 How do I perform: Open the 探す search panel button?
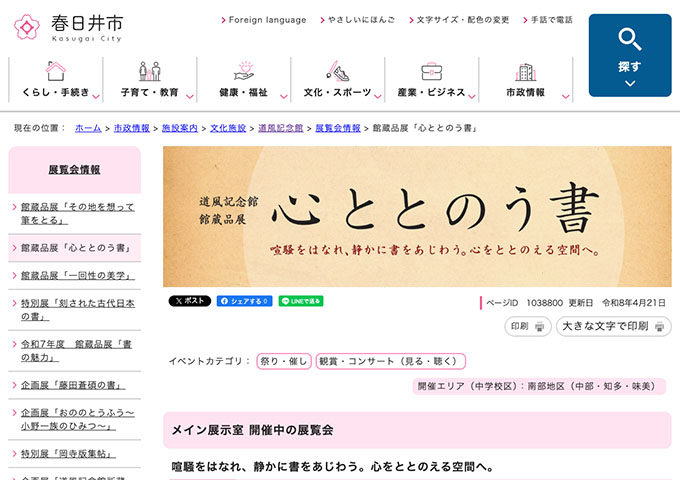coord(630,55)
